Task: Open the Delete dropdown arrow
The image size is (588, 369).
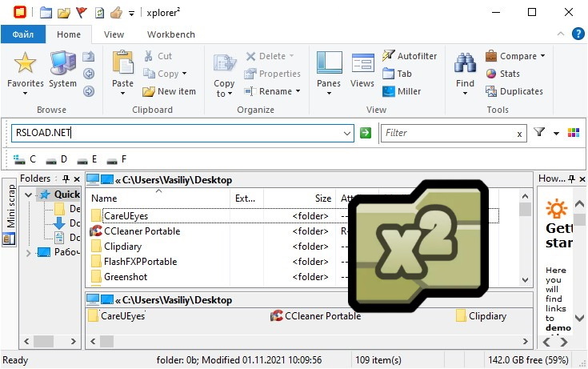Action: coord(291,56)
